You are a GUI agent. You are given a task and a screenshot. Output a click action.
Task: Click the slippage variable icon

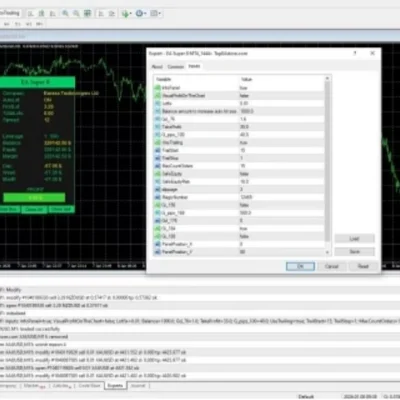pos(158,189)
